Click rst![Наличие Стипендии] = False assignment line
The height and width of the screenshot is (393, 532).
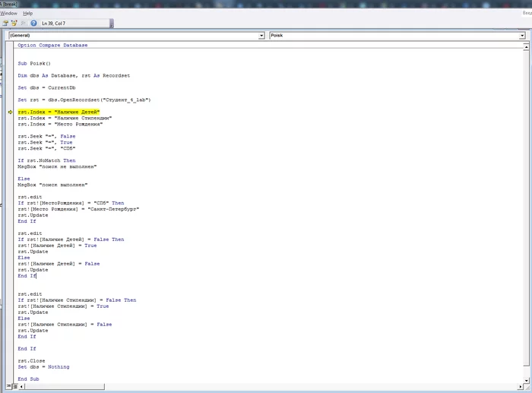tap(65, 325)
